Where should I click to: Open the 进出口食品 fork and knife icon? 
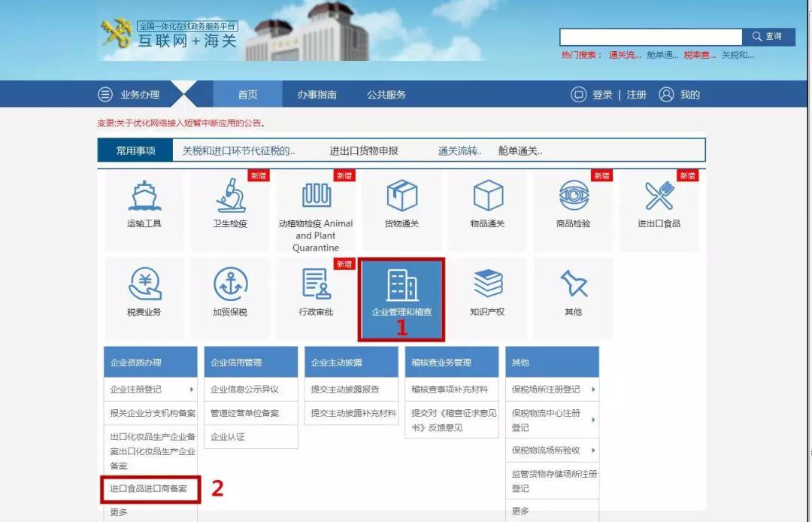tap(659, 196)
